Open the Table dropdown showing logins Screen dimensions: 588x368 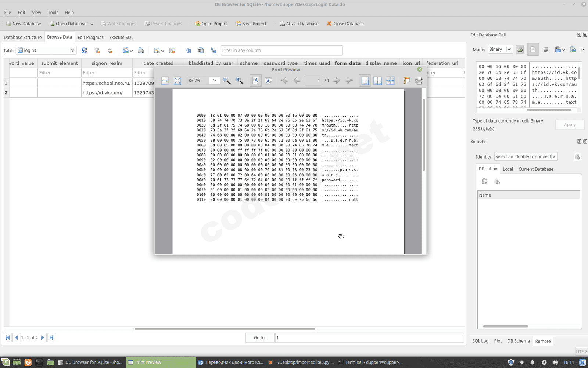pyautogui.click(x=46, y=50)
